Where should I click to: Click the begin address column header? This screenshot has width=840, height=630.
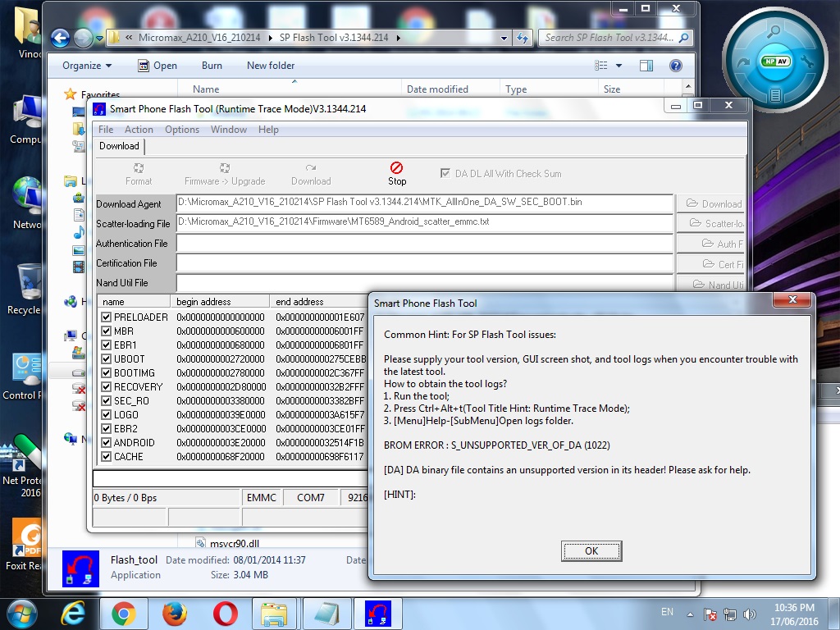click(x=220, y=302)
